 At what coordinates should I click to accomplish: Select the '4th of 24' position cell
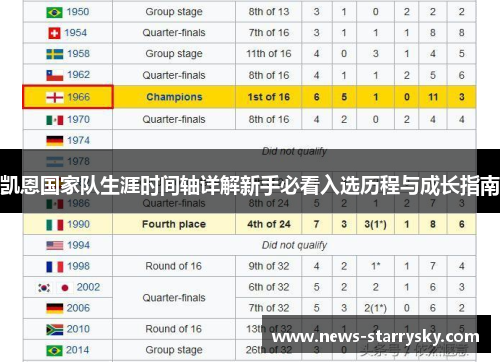click(269, 224)
